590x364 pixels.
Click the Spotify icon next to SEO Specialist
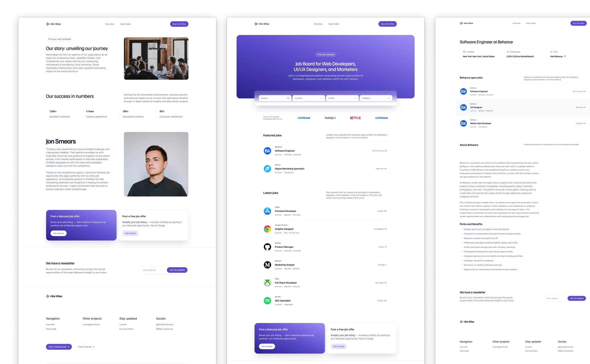coord(267,300)
